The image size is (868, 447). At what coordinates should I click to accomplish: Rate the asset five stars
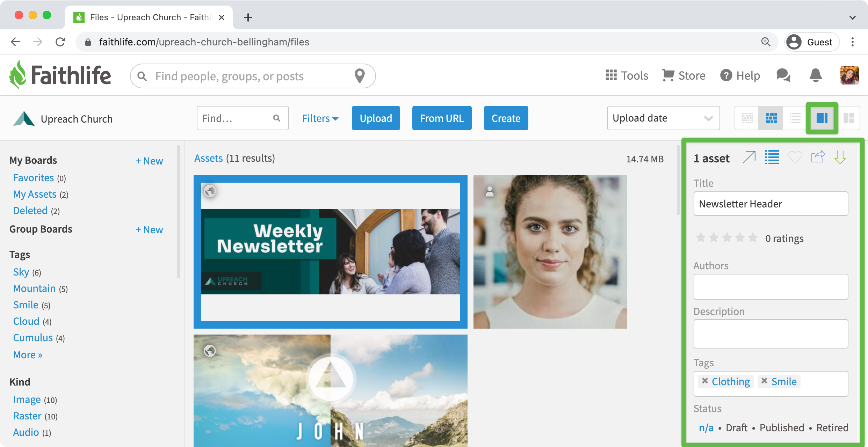[x=753, y=238]
